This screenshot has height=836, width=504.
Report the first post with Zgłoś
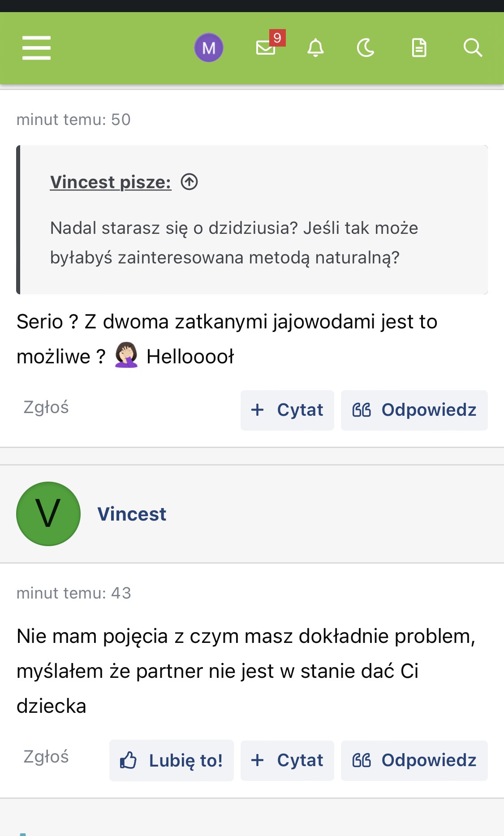click(46, 407)
